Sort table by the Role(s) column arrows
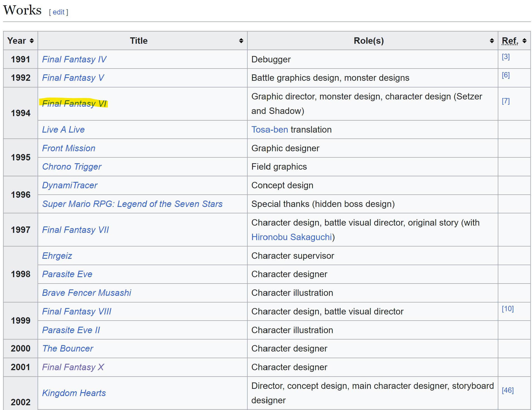 point(492,41)
